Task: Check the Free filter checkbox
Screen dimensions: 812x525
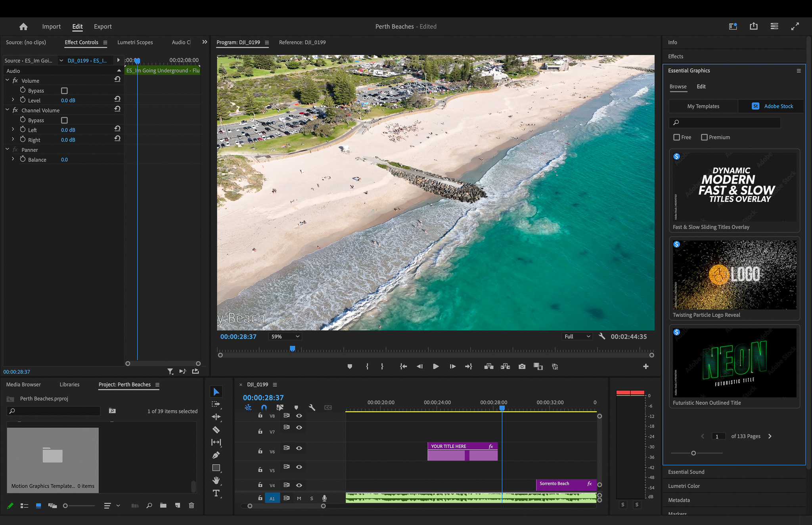Action: [x=677, y=137]
